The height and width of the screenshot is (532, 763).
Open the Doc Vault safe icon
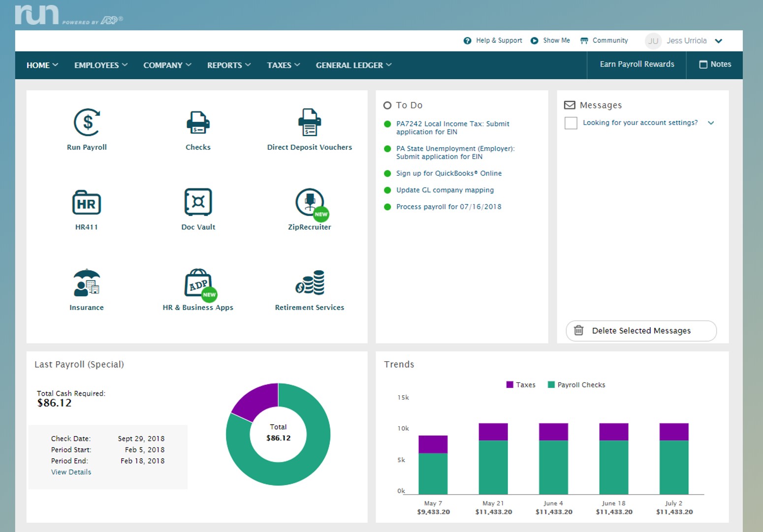(198, 202)
